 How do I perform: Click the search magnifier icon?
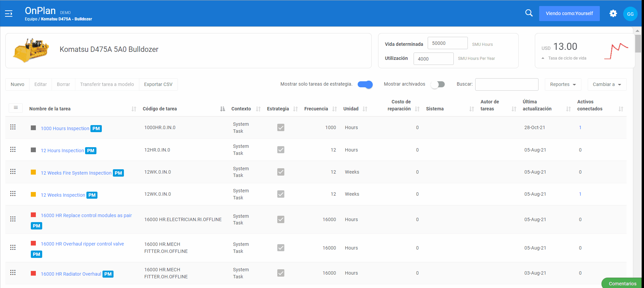[529, 13]
